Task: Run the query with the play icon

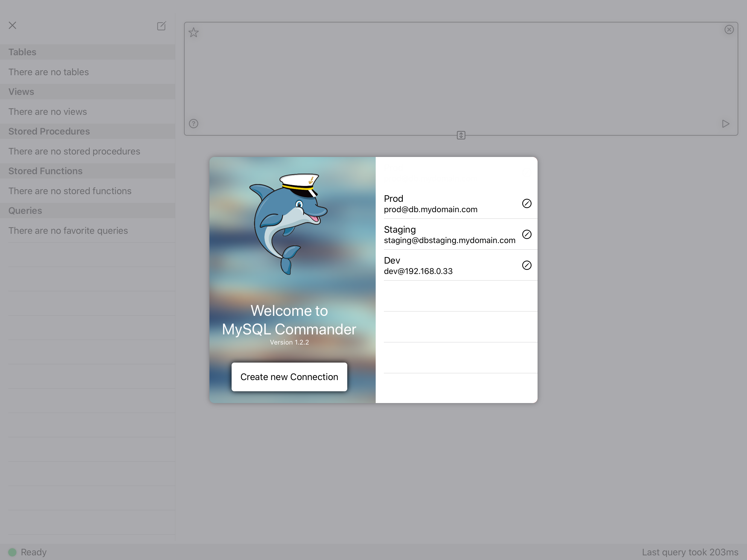Action: pos(725,124)
